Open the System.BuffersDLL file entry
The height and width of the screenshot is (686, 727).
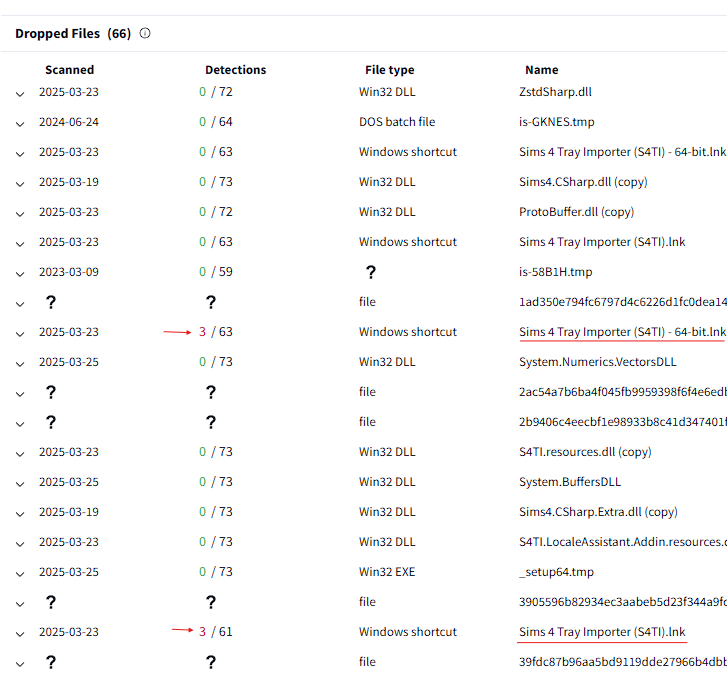click(x=570, y=482)
